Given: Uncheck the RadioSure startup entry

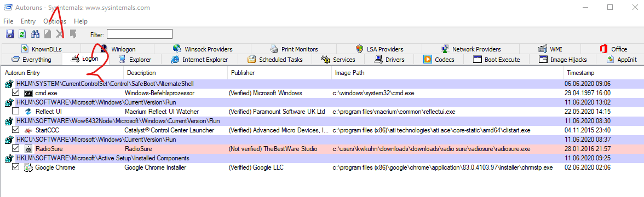Looking at the screenshot, I should pyautogui.click(x=15, y=149).
